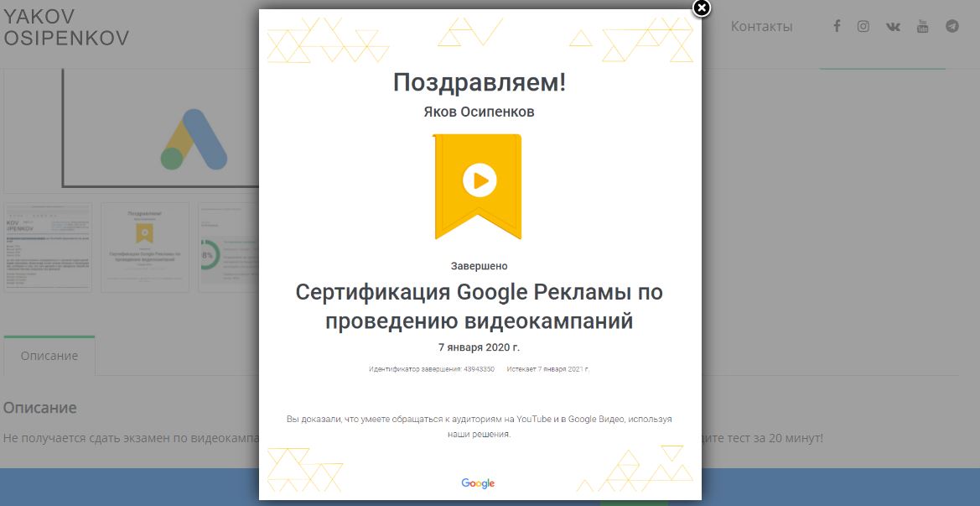Close the certificate popup
980x506 pixels.
700,9
